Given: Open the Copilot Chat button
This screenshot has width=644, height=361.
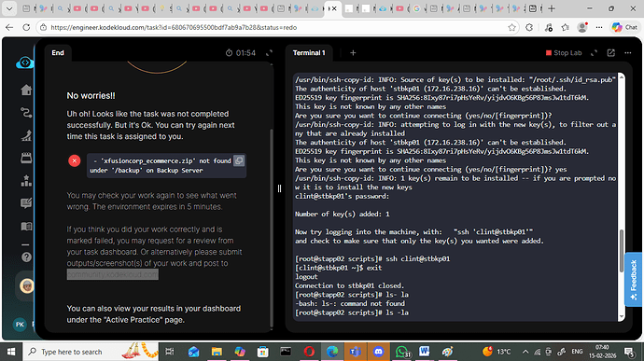Looking at the screenshot, I should pyautogui.click(x=624, y=27).
